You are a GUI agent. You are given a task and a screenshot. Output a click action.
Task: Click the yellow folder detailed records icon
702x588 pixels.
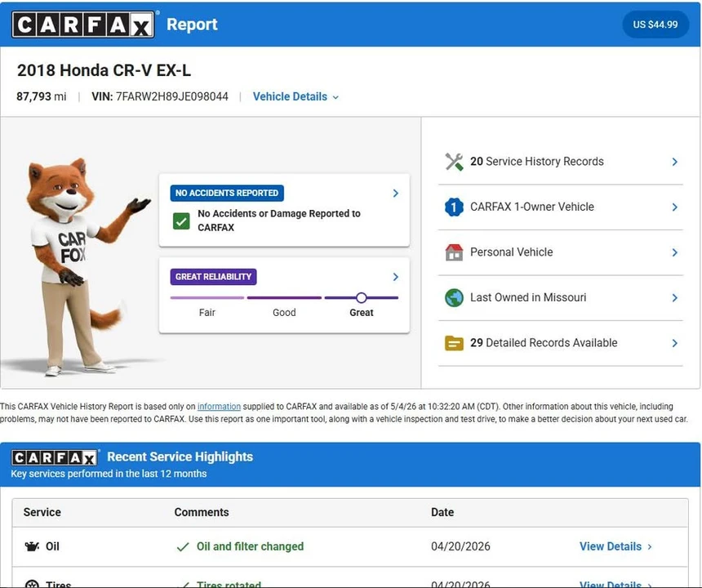click(454, 343)
